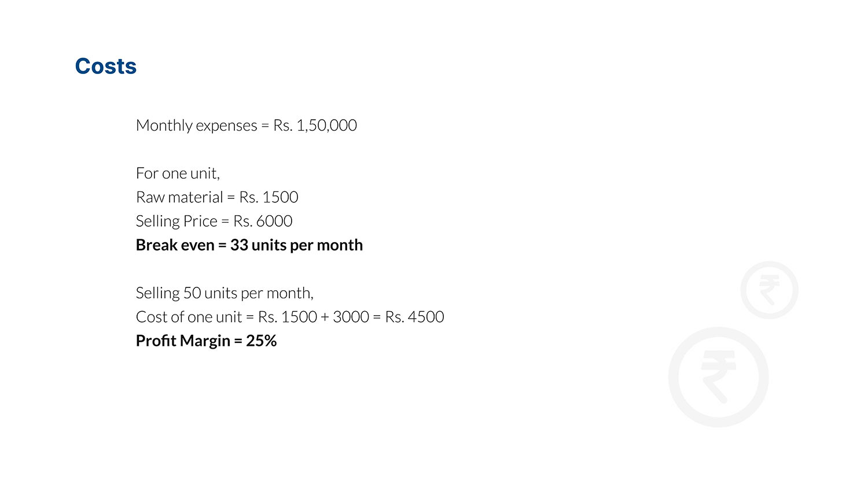Click the words "Selling Price"
This screenshot has height=488, width=868.
click(176, 221)
